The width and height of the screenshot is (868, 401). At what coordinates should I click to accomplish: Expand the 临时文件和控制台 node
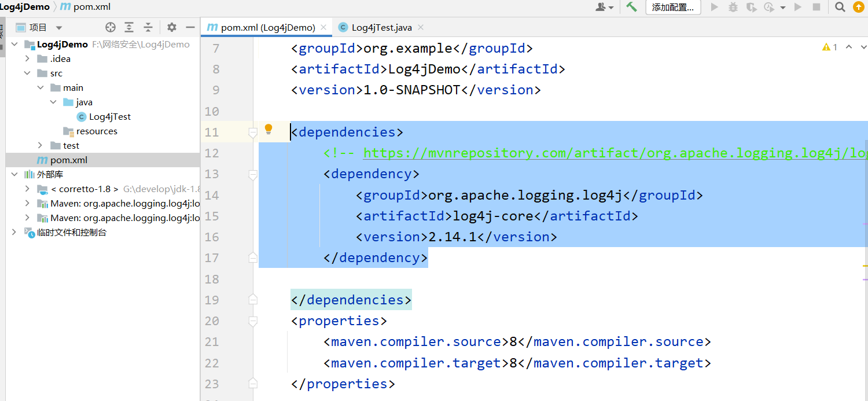click(x=14, y=232)
